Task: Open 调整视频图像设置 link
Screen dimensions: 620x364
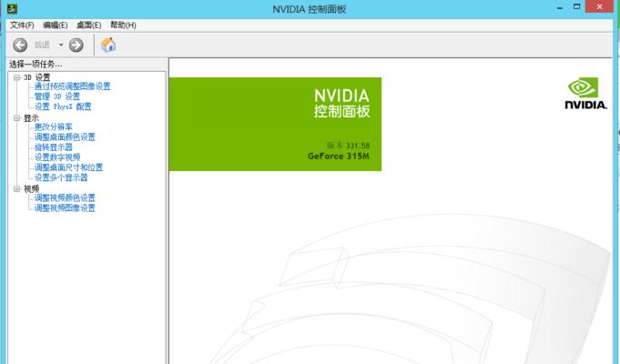Action: (x=65, y=207)
